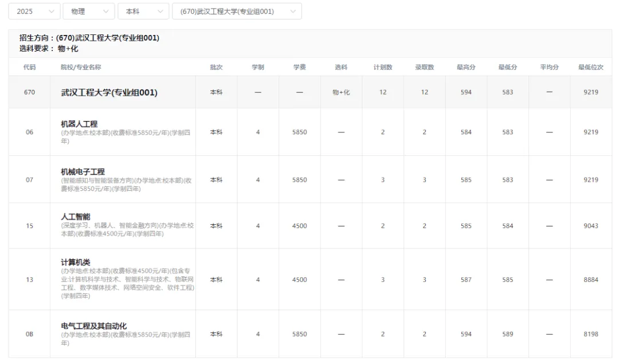Click the 院校/专业名称 column header

click(x=81, y=67)
